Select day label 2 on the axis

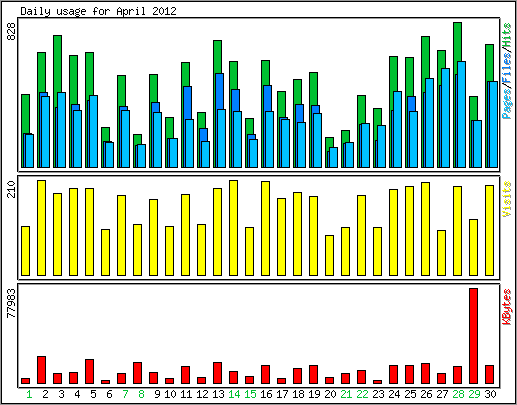coord(45,395)
